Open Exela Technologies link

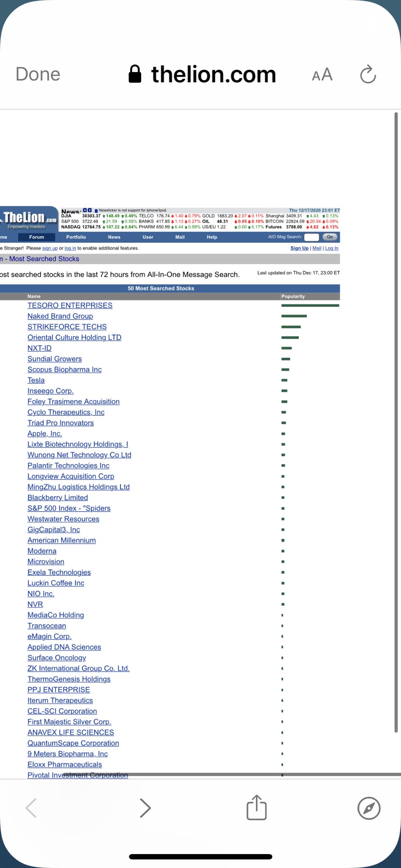click(x=59, y=572)
